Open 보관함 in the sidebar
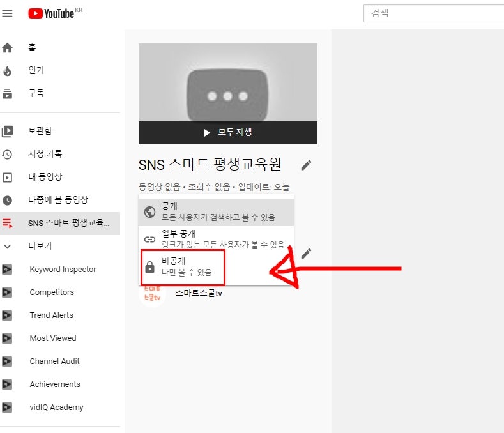Image resolution: width=504 pixels, height=433 pixels. point(60,131)
